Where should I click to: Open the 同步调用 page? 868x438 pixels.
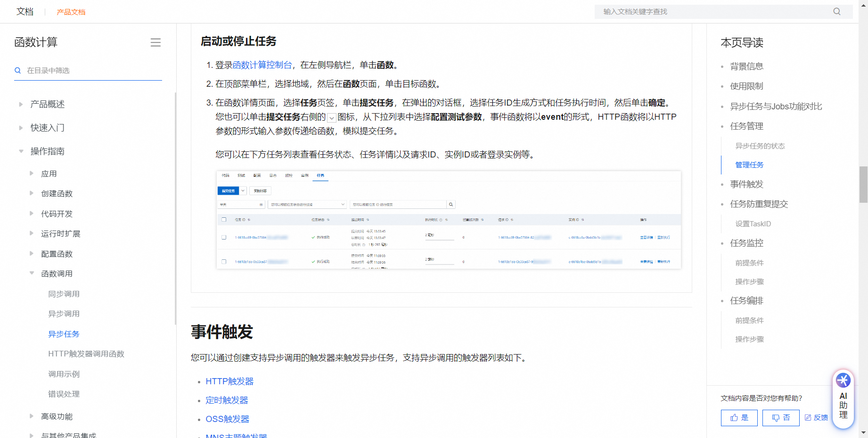point(64,294)
